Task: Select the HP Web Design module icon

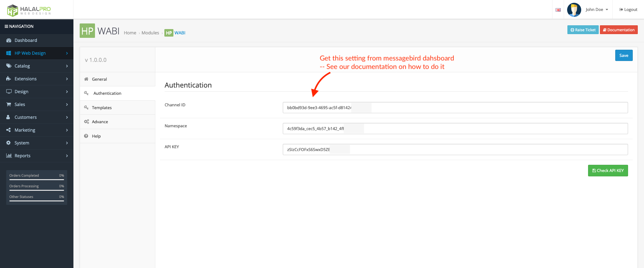Action: pyautogui.click(x=9, y=53)
